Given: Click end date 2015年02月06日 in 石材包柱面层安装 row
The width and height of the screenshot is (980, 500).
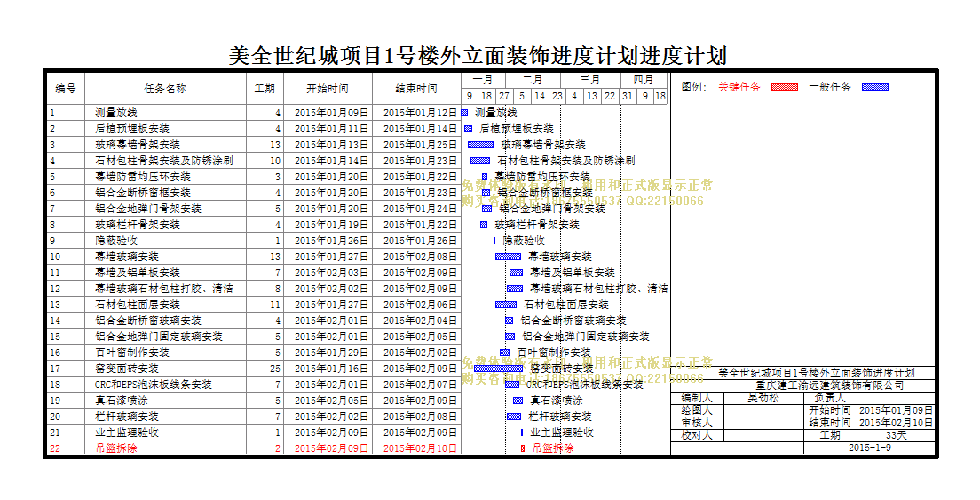Looking at the screenshot, I should (x=420, y=305).
